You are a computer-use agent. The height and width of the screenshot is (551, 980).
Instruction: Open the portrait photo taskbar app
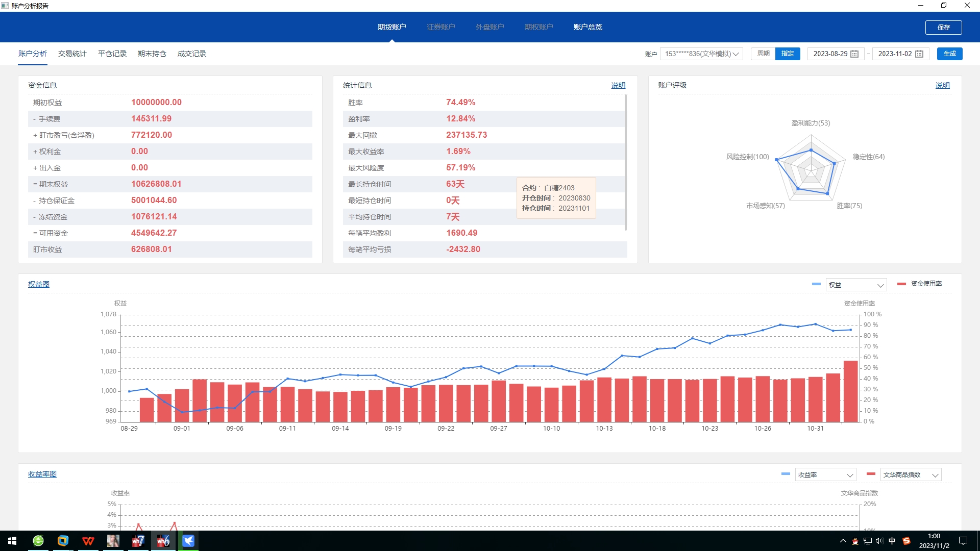tap(113, 541)
